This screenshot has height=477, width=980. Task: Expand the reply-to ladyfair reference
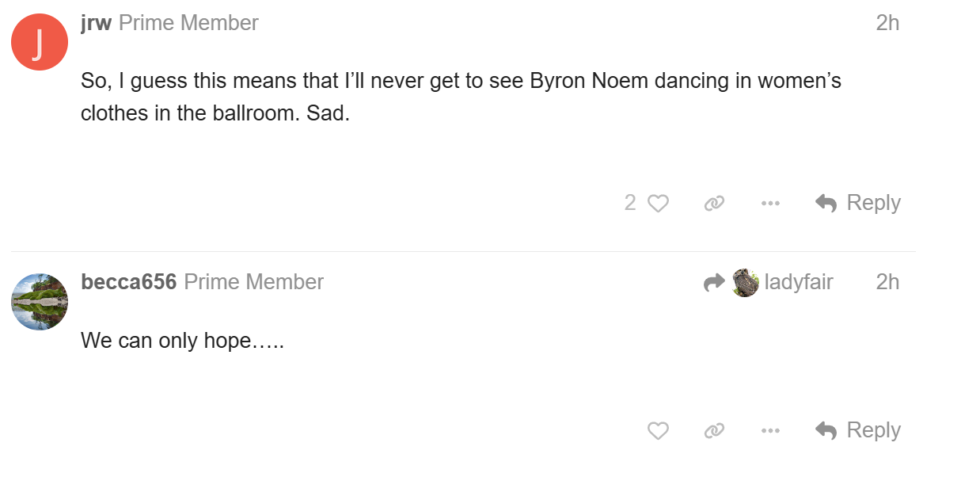[798, 282]
